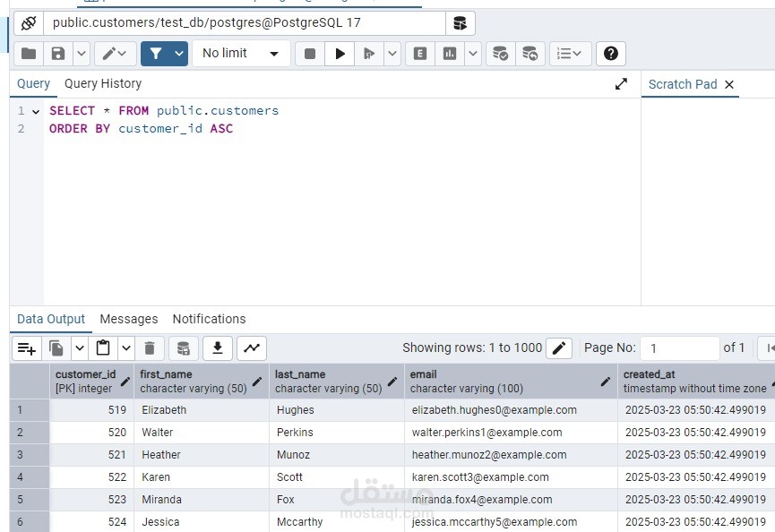The width and height of the screenshot is (775, 532).
Task: Go to first page arrow button
Action: click(x=768, y=348)
